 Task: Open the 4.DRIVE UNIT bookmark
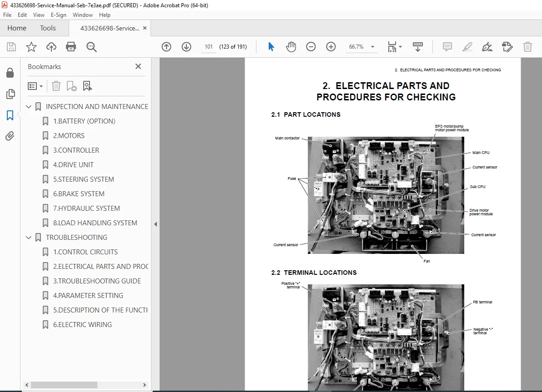(73, 165)
